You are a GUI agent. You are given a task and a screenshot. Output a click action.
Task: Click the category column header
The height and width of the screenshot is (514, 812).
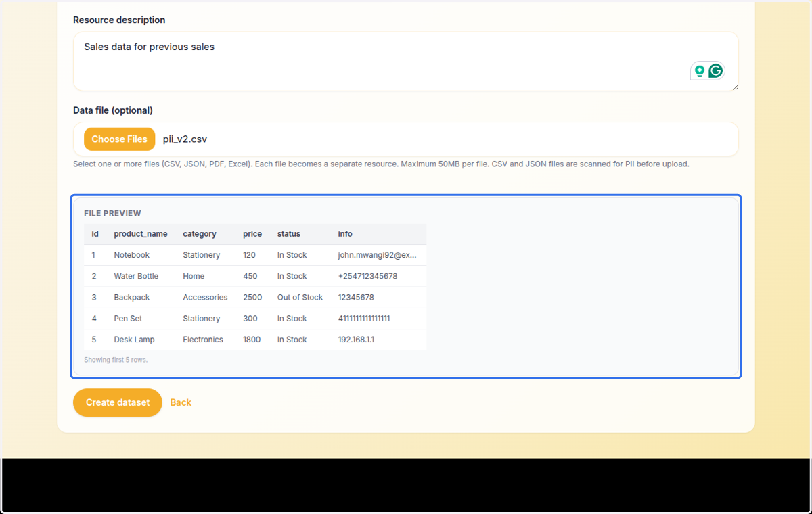pos(200,234)
